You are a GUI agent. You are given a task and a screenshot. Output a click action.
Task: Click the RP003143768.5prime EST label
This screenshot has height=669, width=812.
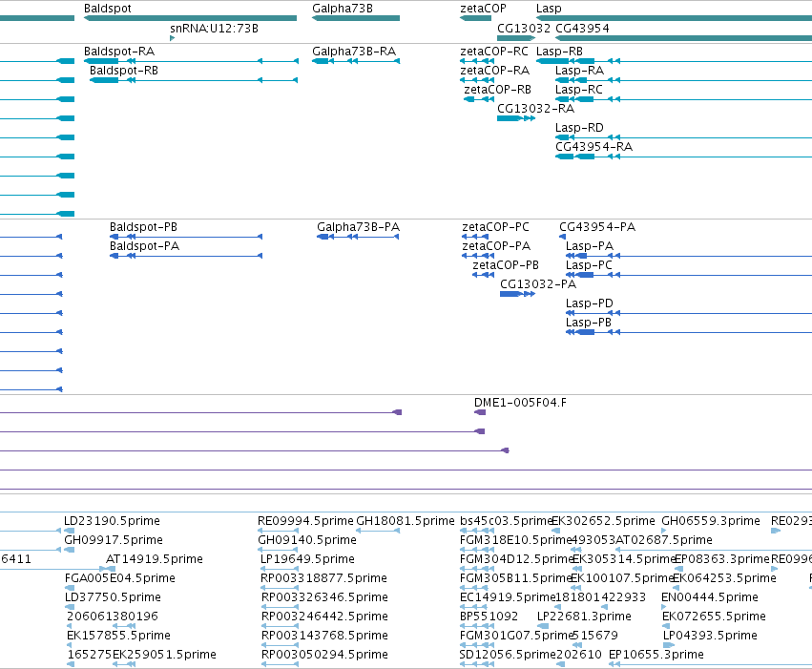324,636
